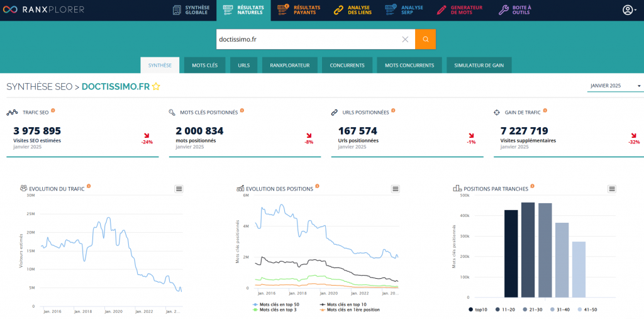Click the DOCTISSIMO.FR heading link
The image size is (644, 319).
tap(116, 86)
